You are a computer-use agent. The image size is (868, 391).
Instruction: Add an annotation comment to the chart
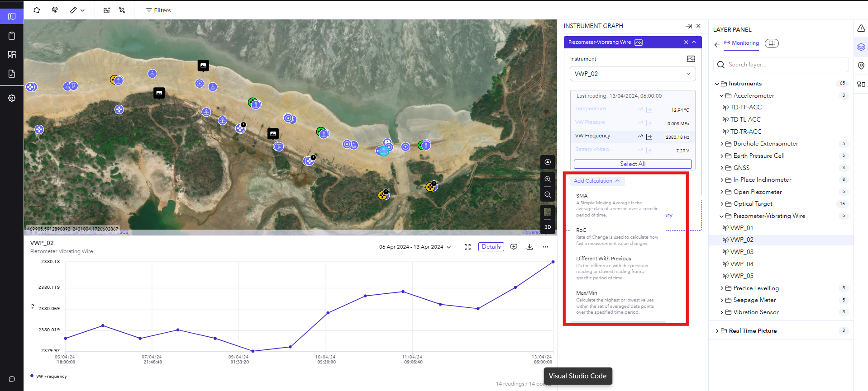coord(514,247)
